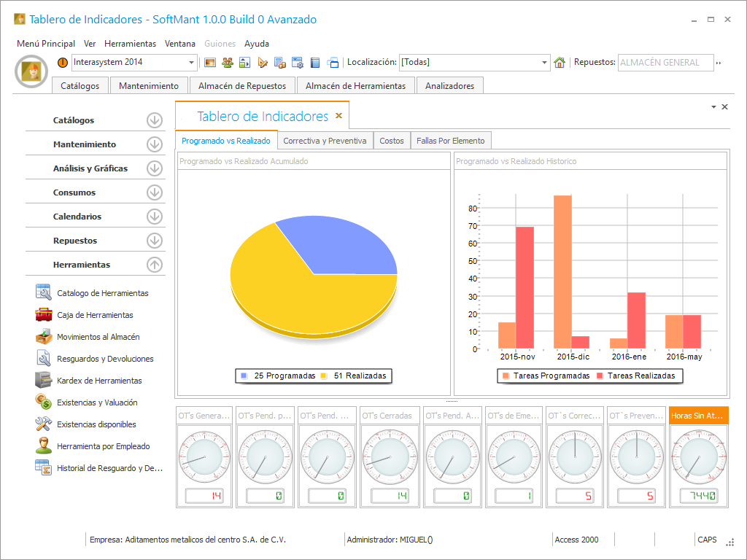
Task: Open Kardex de Herramientas
Action: click(99, 381)
